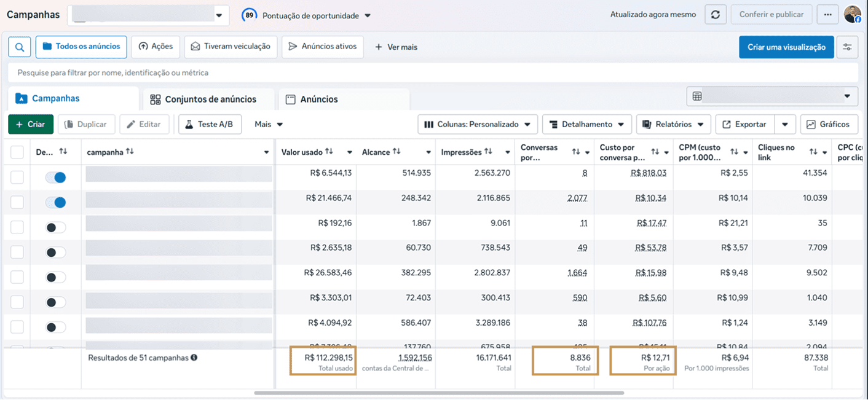
Task: Enable the third campaign row toggle
Action: tap(55, 227)
